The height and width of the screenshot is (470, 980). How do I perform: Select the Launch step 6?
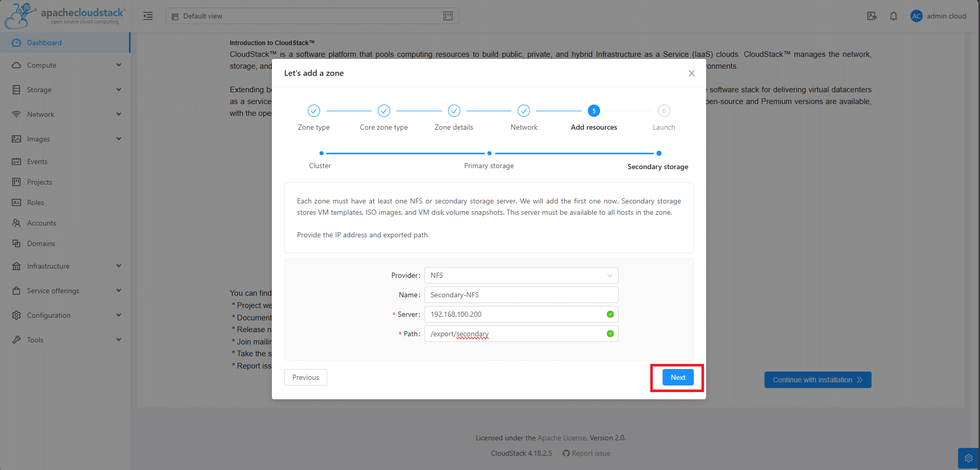pos(664,118)
